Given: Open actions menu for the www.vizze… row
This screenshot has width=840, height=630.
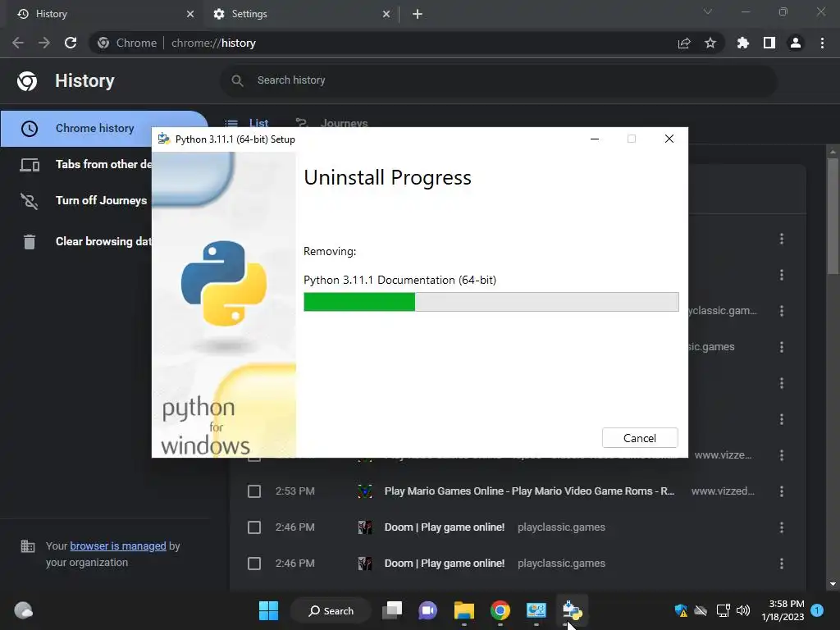Looking at the screenshot, I should 782,455.
